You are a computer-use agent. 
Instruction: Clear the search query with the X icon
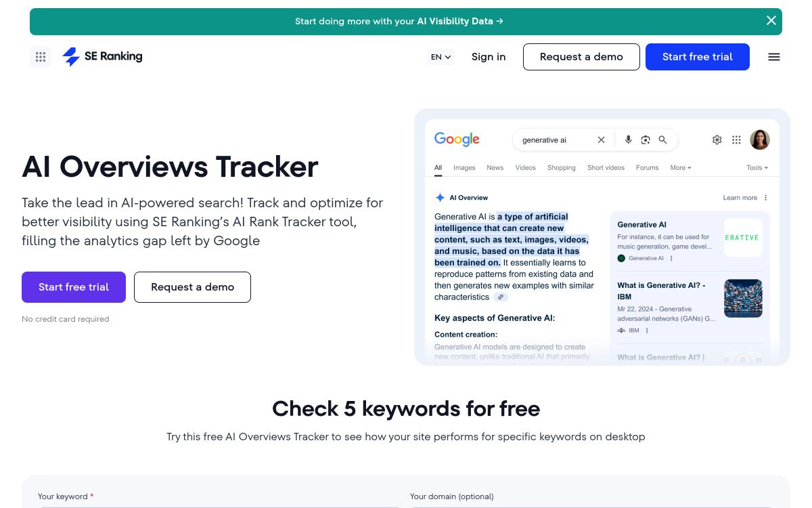pos(601,140)
